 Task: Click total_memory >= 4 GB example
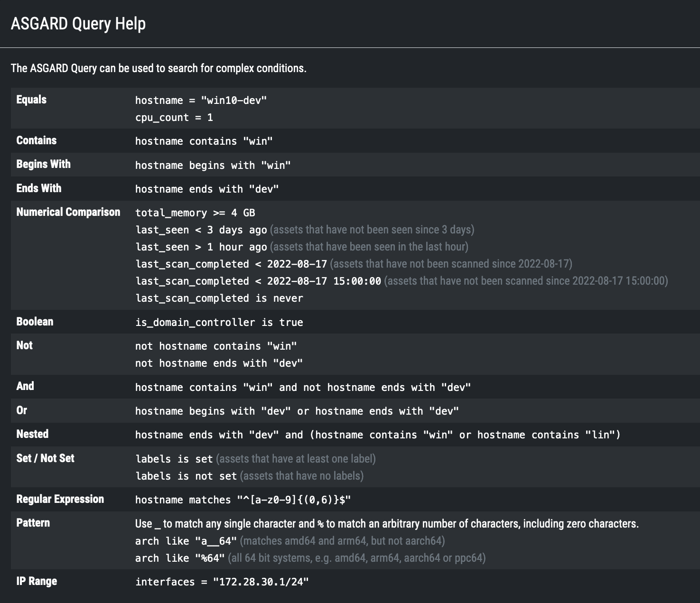[x=195, y=213]
